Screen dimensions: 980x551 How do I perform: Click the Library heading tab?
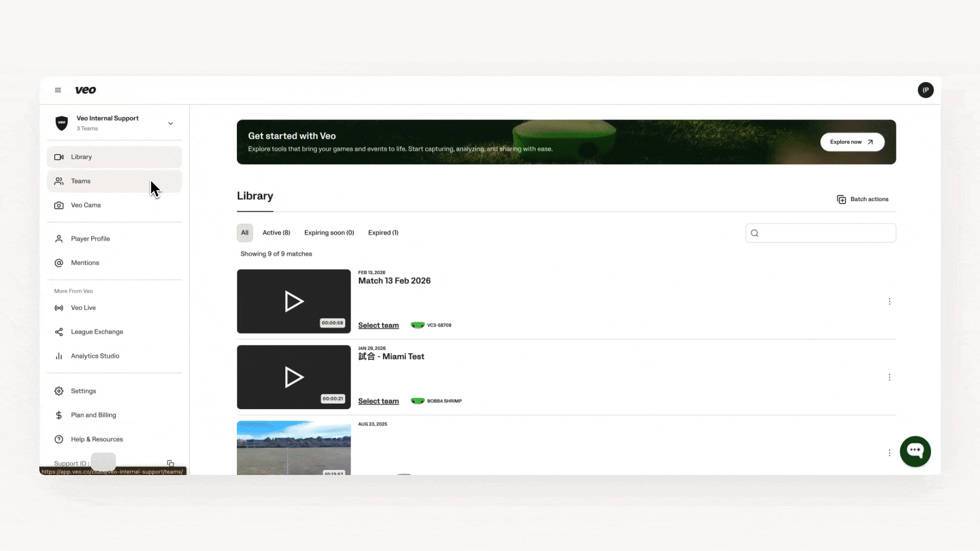[x=255, y=196]
